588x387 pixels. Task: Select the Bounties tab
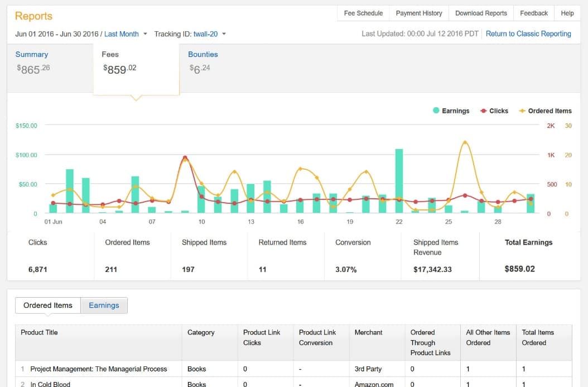pos(203,55)
